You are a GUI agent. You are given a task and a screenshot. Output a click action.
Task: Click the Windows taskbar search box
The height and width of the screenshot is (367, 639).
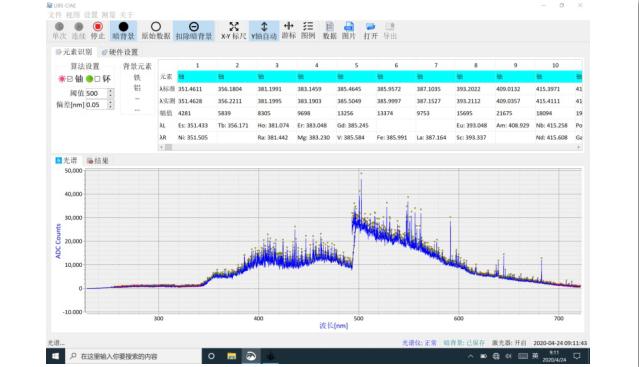tap(133, 356)
